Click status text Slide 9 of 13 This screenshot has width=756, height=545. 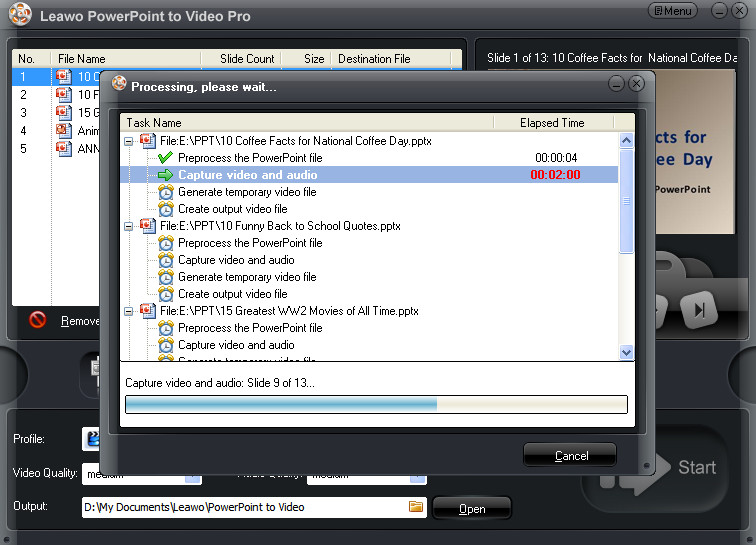tap(281, 383)
